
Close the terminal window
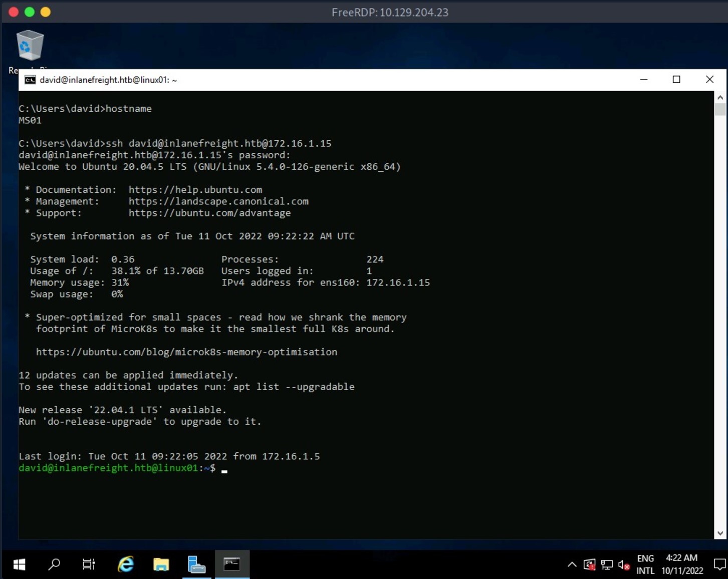point(709,80)
